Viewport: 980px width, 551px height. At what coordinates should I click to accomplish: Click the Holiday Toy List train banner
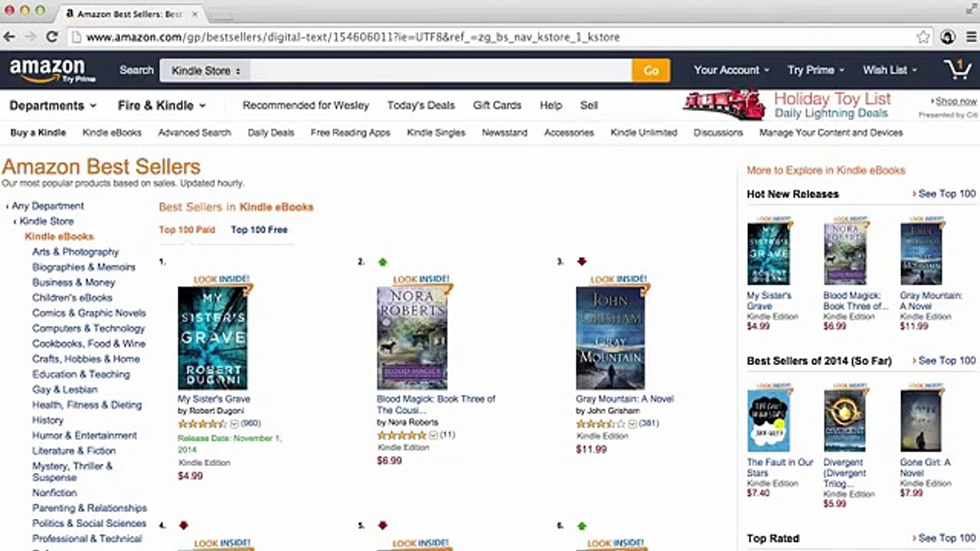coord(787,105)
